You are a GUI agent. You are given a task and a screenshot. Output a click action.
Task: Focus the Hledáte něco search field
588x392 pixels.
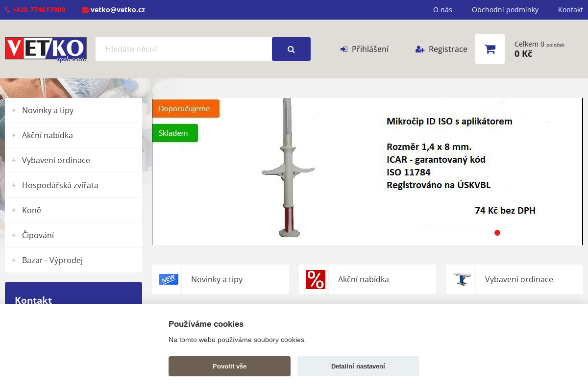[x=184, y=49]
